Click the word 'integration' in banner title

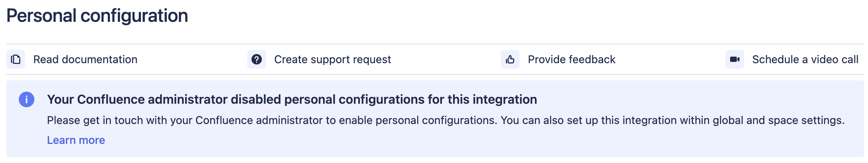pos(505,99)
